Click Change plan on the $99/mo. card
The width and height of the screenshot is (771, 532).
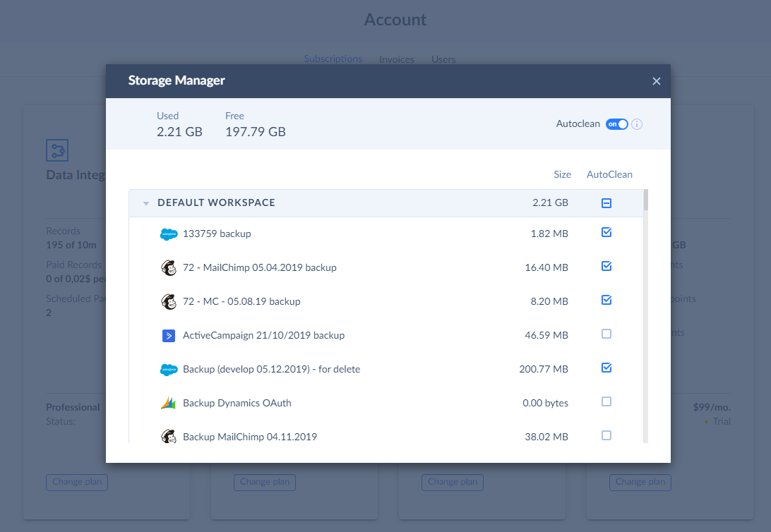point(640,482)
